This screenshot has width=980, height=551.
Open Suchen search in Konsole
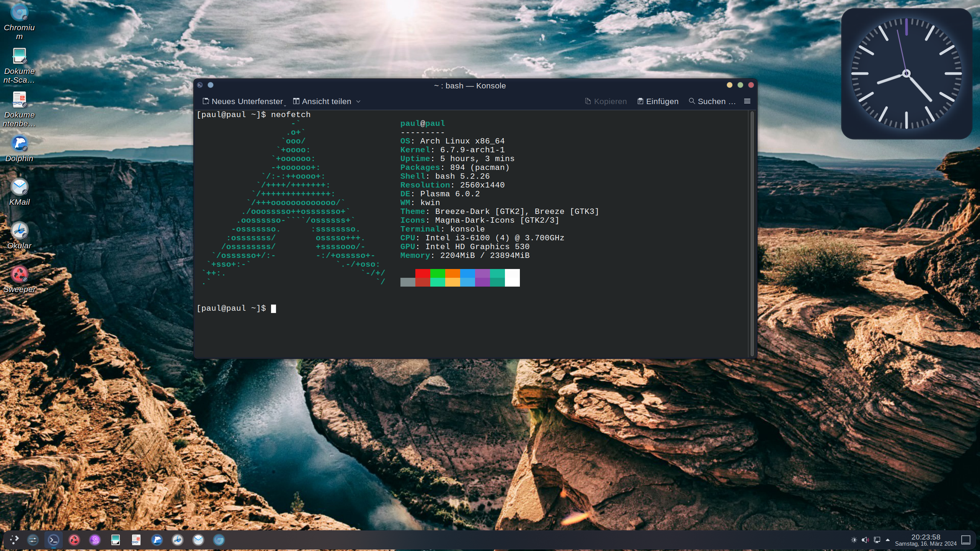(712, 101)
